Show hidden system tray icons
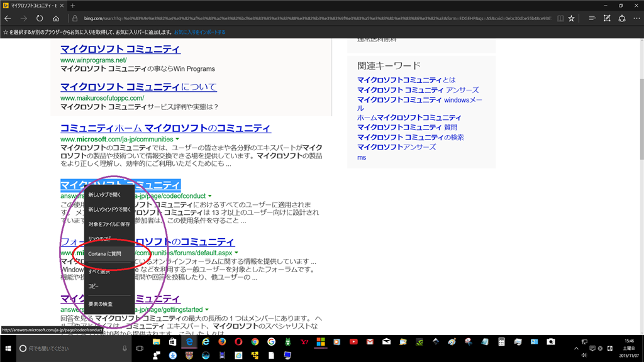This screenshot has width=644, height=362. pos(576,348)
